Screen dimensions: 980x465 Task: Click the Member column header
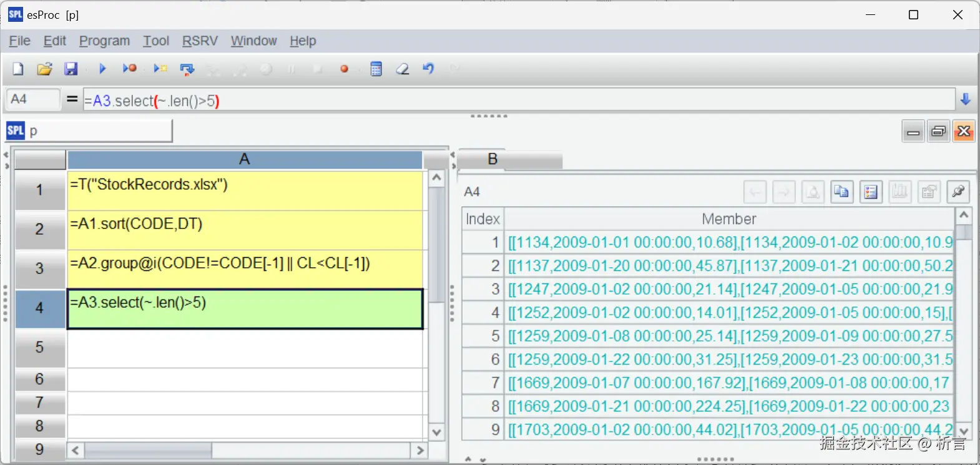point(729,219)
